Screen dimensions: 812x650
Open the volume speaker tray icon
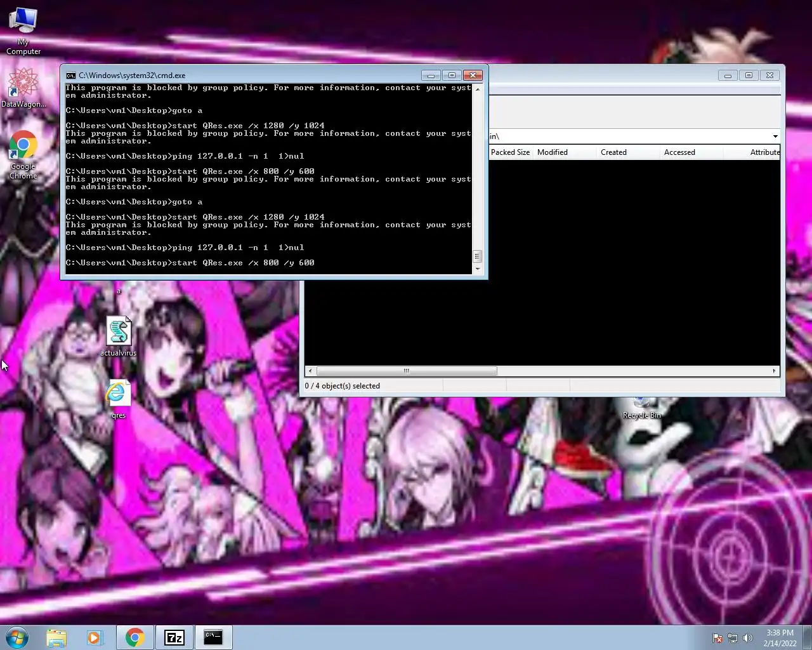tap(748, 638)
